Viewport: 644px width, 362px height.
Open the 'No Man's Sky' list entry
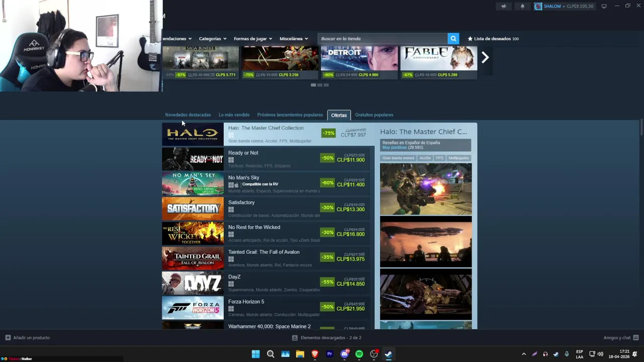tap(266, 184)
